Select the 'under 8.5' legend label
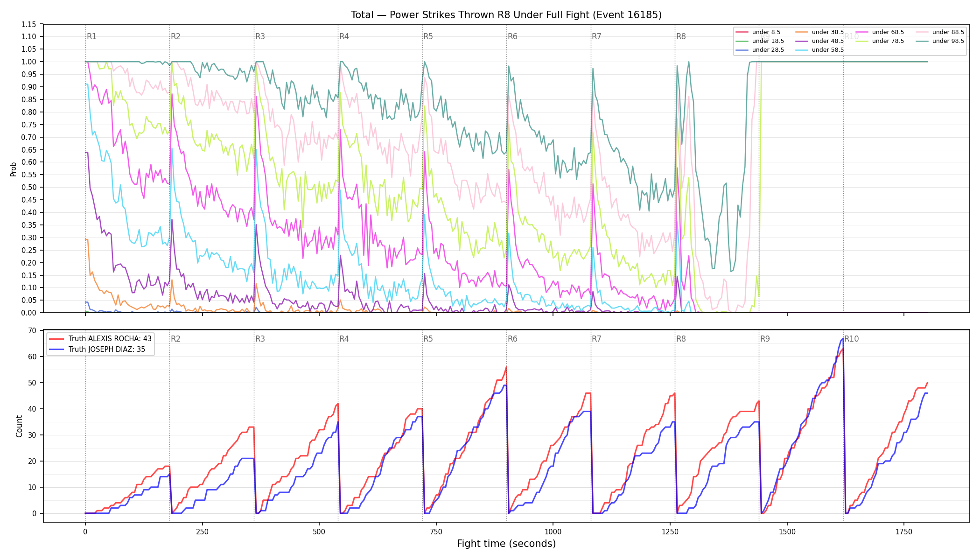This screenshot has height=560, width=980. (x=766, y=32)
